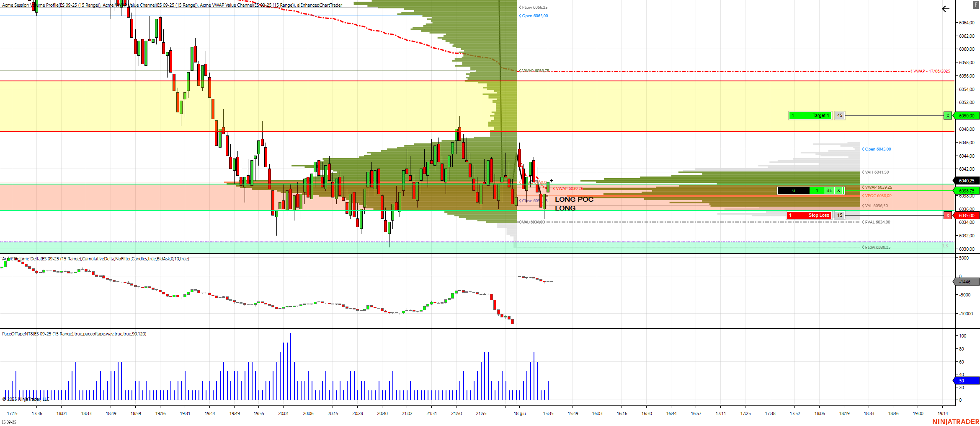The width and height of the screenshot is (980, 426).
Task: Click the black left arrow icon
Action: [x=946, y=9]
